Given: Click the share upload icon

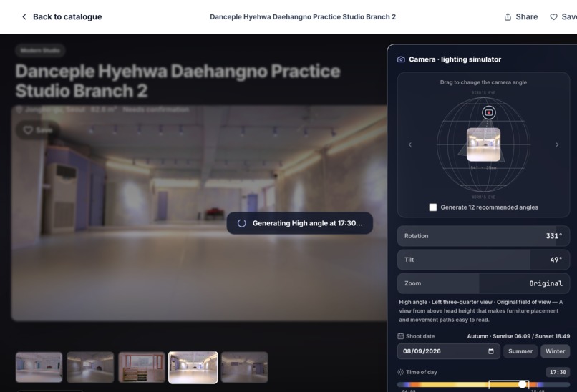Looking at the screenshot, I should tap(508, 16).
